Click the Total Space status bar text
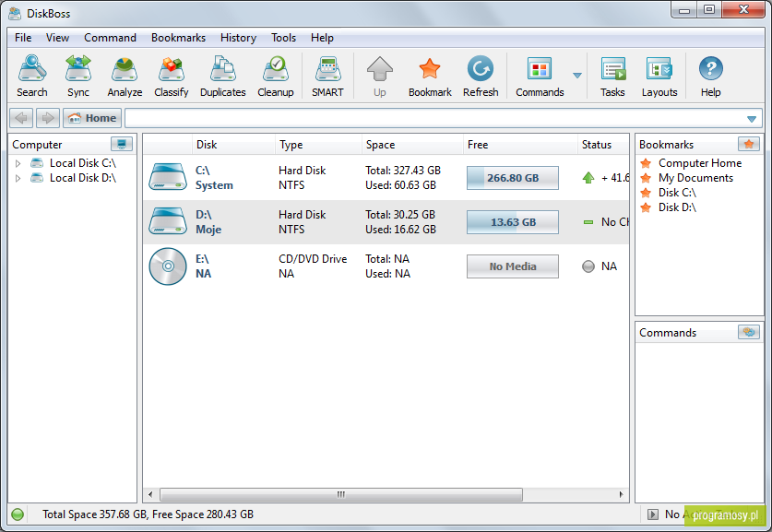 (x=148, y=514)
